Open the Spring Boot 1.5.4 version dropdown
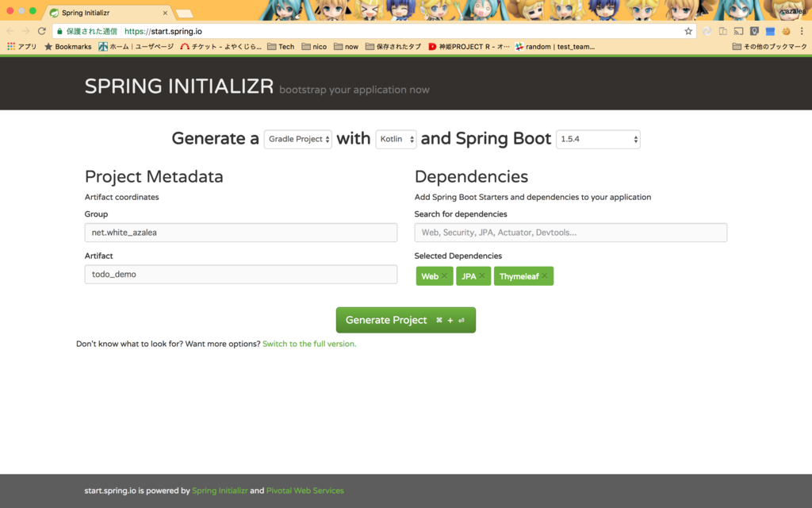Image resolution: width=812 pixels, height=508 pixels. click(x=598, y=139)
